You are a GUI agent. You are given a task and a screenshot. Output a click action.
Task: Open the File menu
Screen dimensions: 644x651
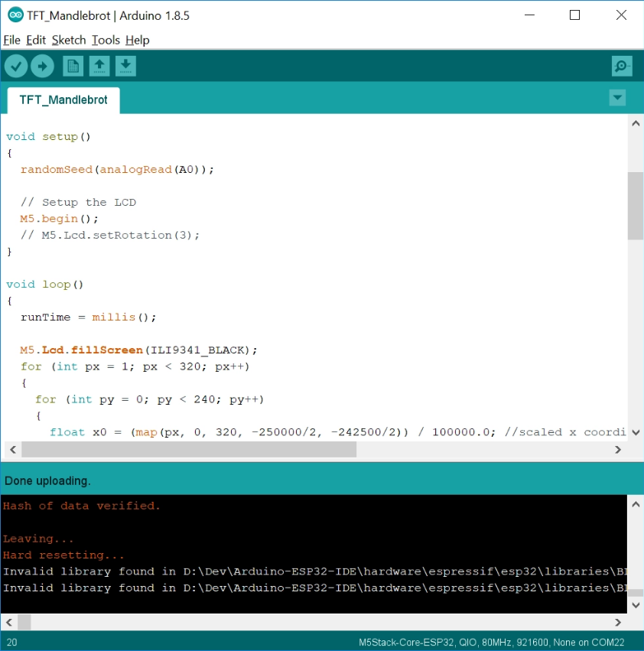(11, 41)
